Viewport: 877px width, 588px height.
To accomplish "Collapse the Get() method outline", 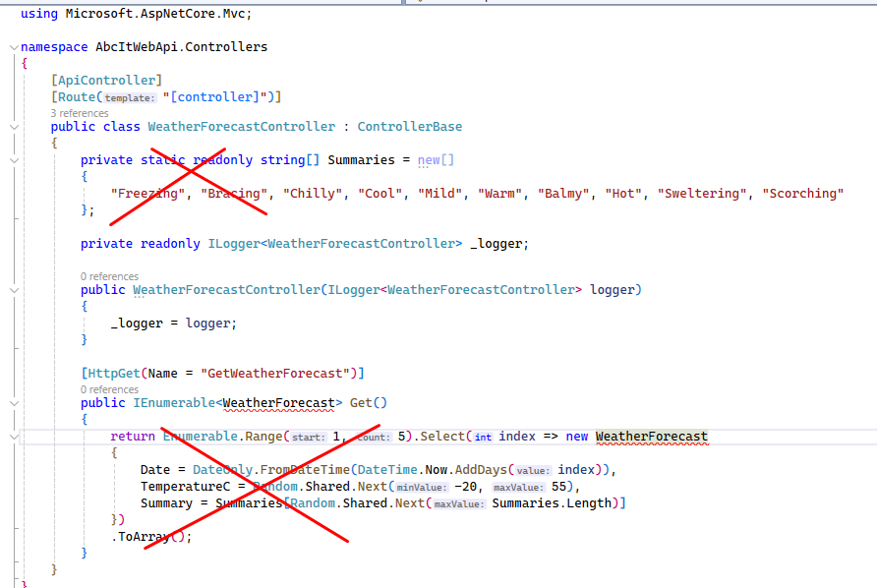I will pyautogui.click(x=13, y=403).
